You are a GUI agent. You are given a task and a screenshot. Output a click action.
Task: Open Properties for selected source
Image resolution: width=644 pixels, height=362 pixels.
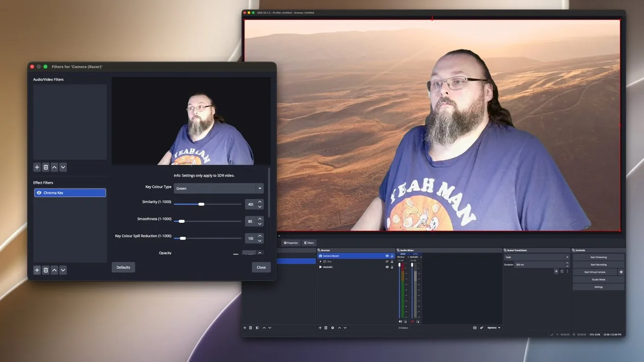pyautogui.click(x=291, y=243)
